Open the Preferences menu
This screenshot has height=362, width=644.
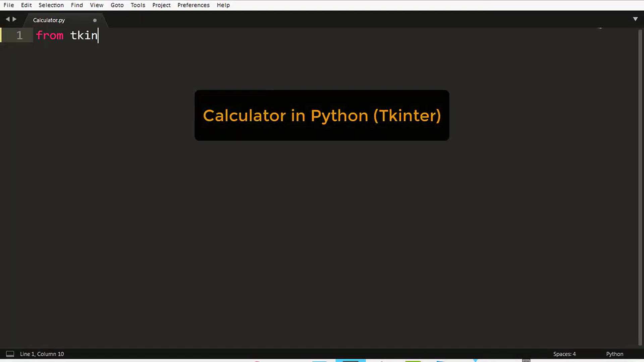click(194, 5)
